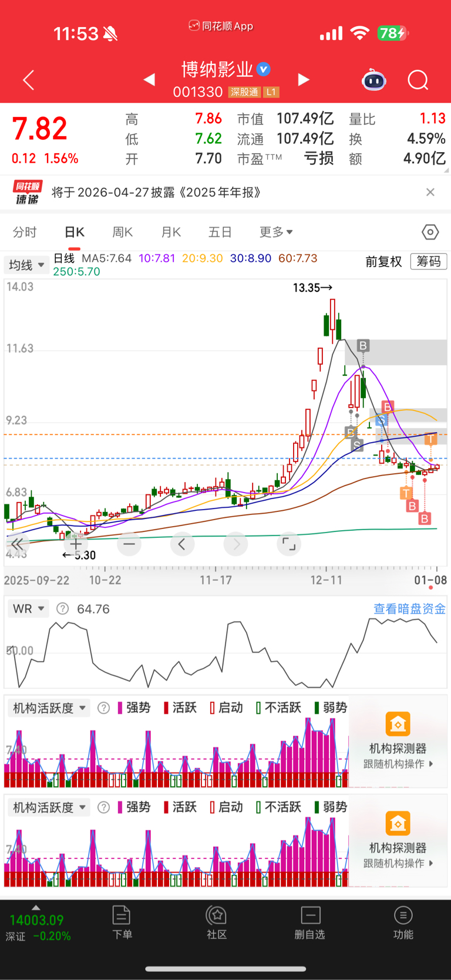This screenshot has height=980, width=451.
Task: Open the WR indicator help question mark
Action: click(x=62, y=609)
